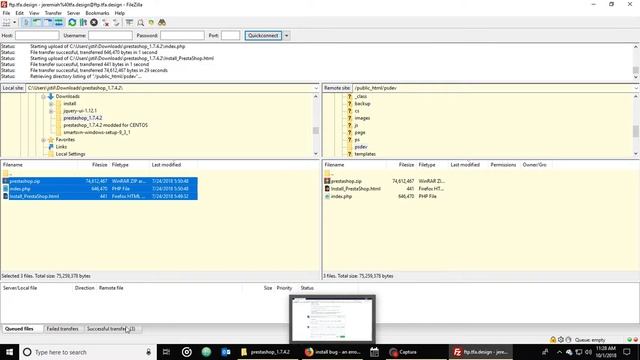This screenshot has height=360, width=640.
Task: Open the Bookmarks menu
Action: [x=97, y=13]
